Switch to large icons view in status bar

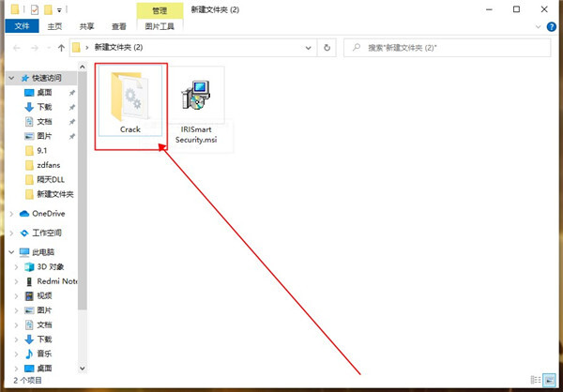click(x=549, y=380)
